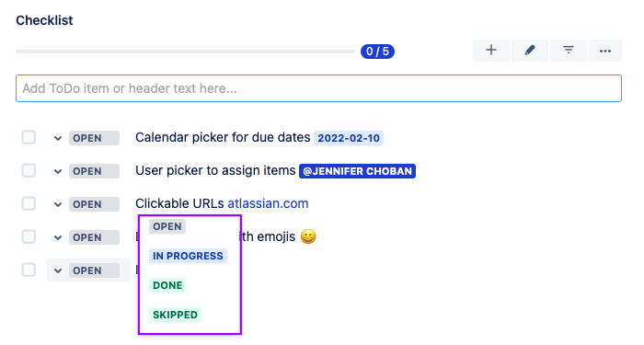
Task: Expand status chevron for Calendar picker item
Action: point(58,138)
